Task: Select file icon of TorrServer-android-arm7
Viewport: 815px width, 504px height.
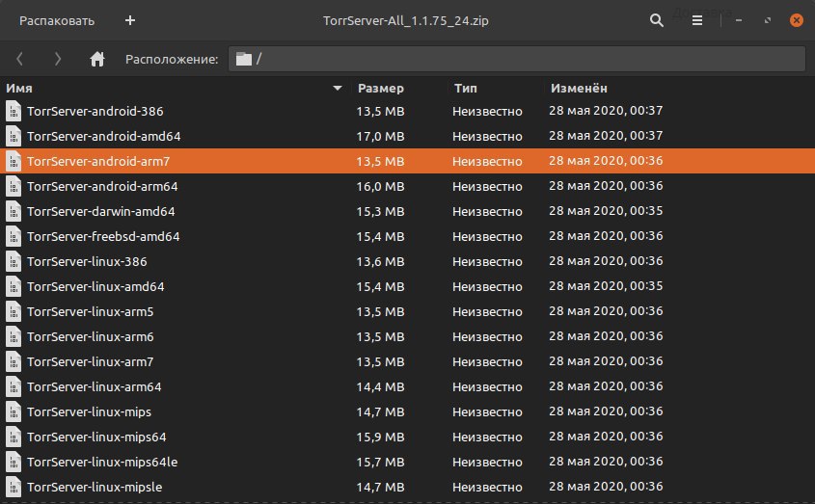Action: pos(14,161)
